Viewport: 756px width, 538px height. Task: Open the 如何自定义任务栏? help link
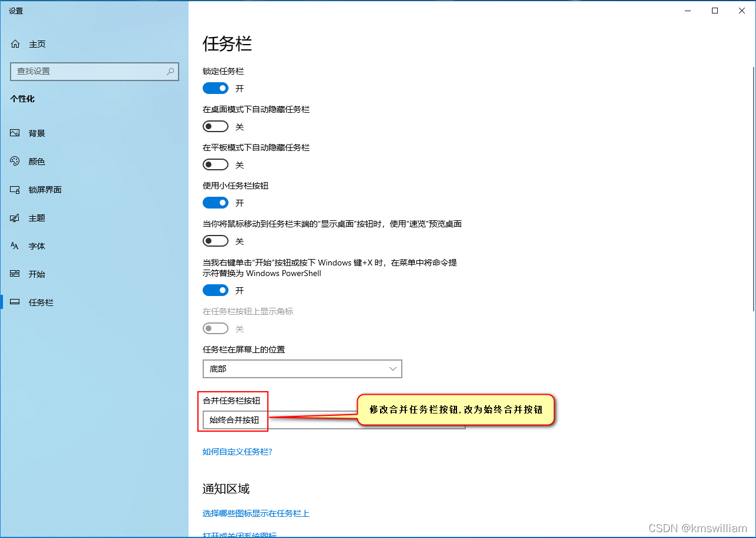coord(237,452)
